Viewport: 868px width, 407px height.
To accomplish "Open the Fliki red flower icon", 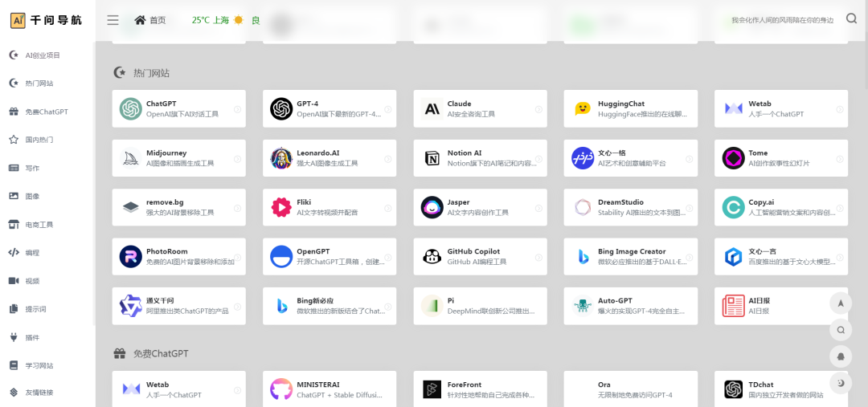I will [x=281, y=207].
